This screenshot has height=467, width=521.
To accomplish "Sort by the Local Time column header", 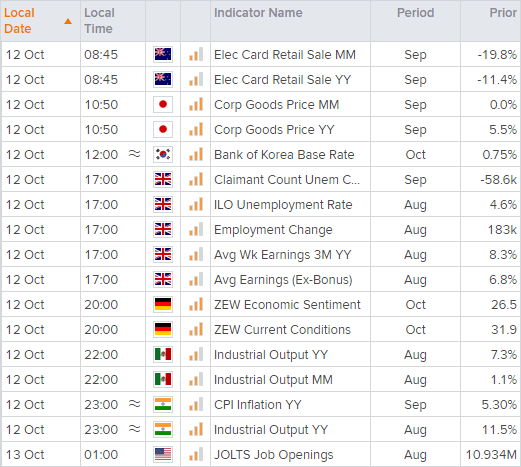I will [99, 21].
